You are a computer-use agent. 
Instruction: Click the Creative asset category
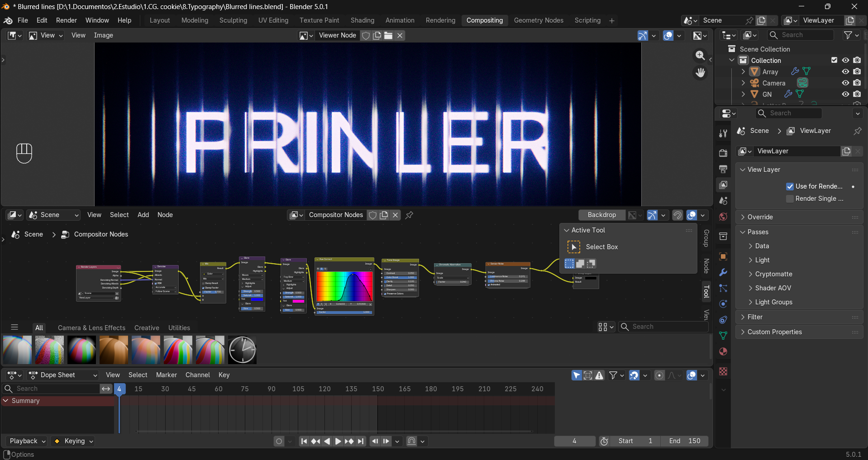[147, 328]
